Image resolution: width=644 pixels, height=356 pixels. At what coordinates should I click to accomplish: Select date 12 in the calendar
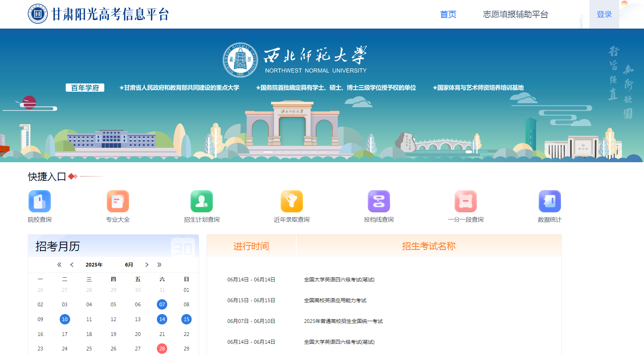[x=113, y=319]
